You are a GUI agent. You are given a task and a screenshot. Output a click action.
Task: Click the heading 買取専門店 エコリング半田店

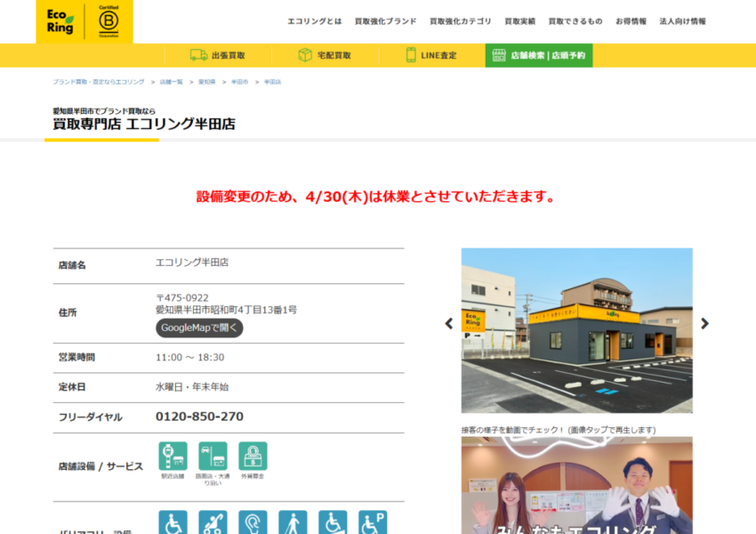click(x=144, y=124)
